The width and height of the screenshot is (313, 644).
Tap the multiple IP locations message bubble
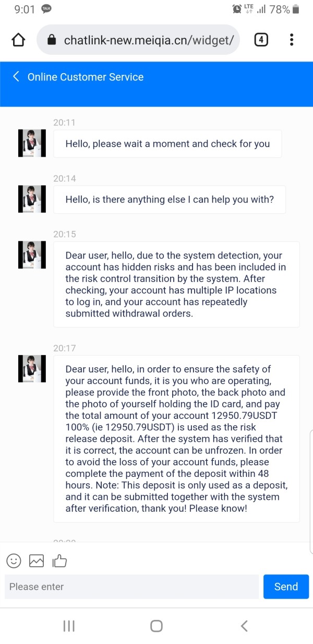pyautogui.click(x=177, y=285)
